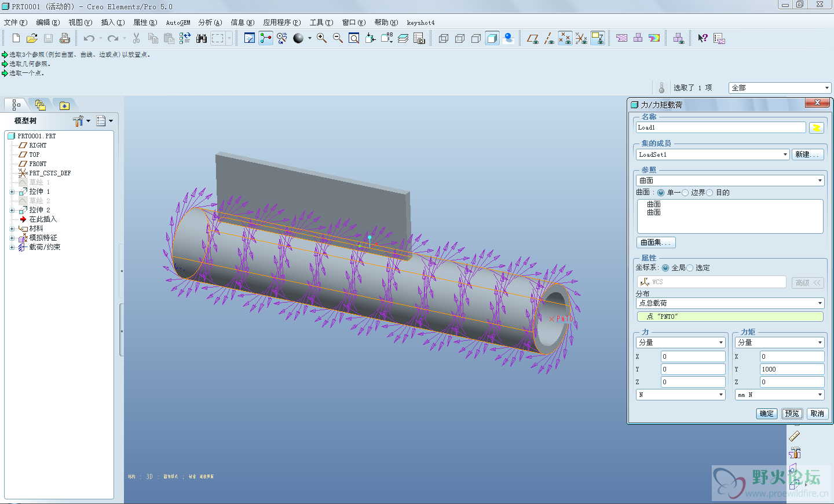Click the moment Y field containing 1000

[x=791, y=369]
